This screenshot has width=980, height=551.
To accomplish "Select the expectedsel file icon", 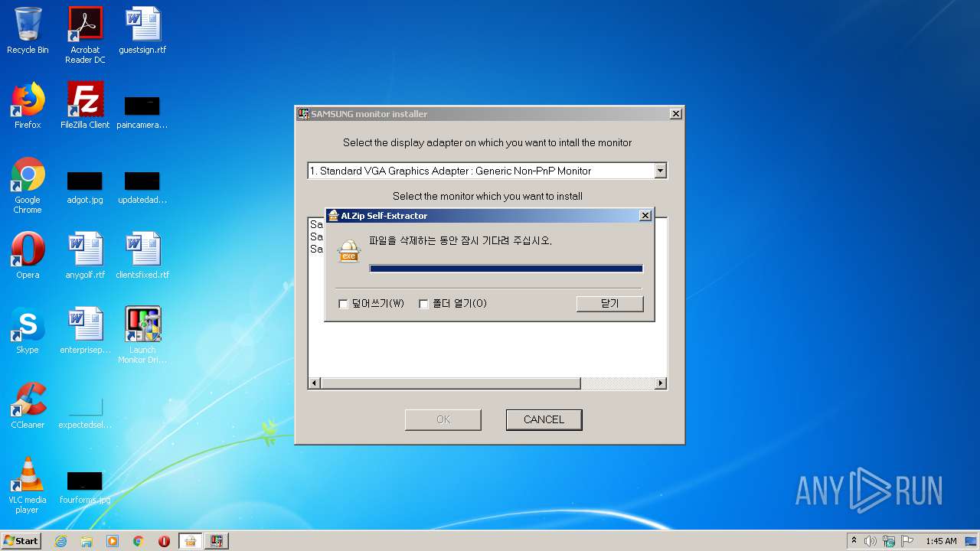I will click(x=85, y=413).
